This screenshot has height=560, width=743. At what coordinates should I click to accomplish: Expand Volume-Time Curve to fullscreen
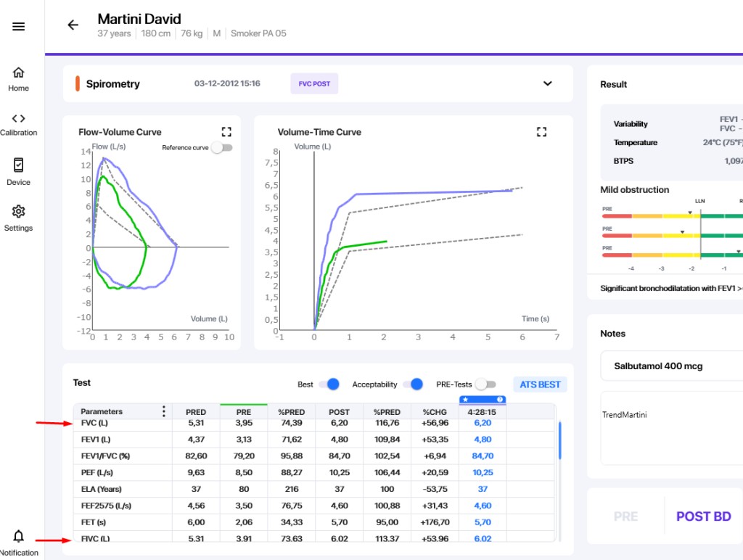pyautogui.click(x=541, y=132)
